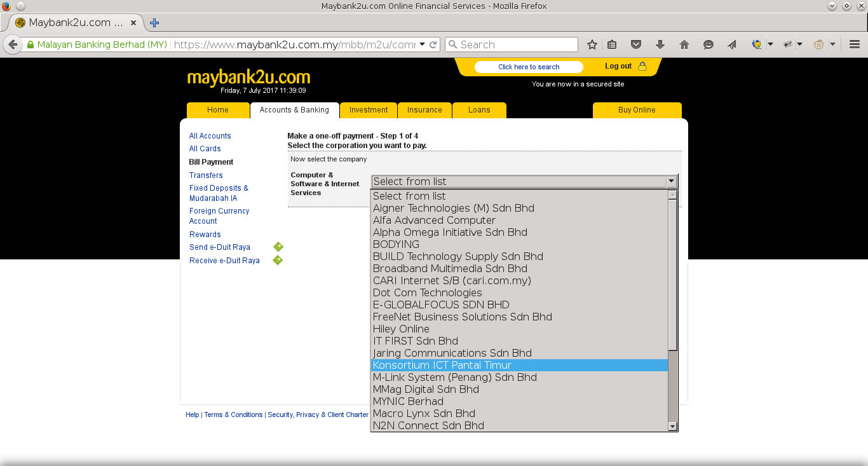The width and height of the screenshot is (868, 466).
Task: Click the paper plane send icon
Action: pyautogui.click(x=732, y=45)
